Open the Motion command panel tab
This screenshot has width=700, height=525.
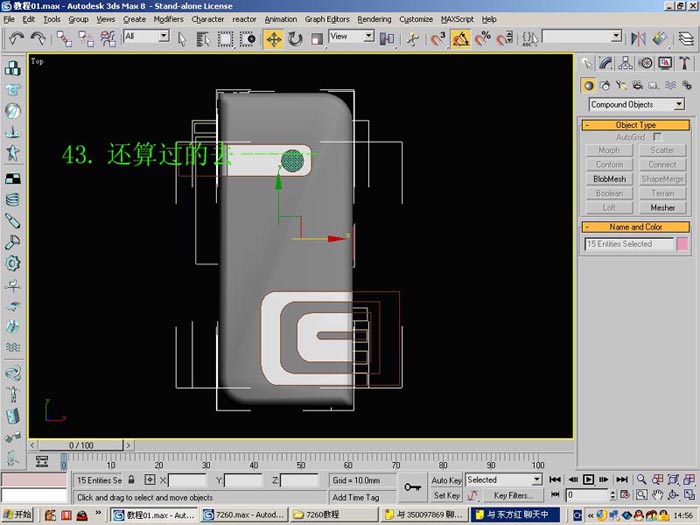click(645, 63)
